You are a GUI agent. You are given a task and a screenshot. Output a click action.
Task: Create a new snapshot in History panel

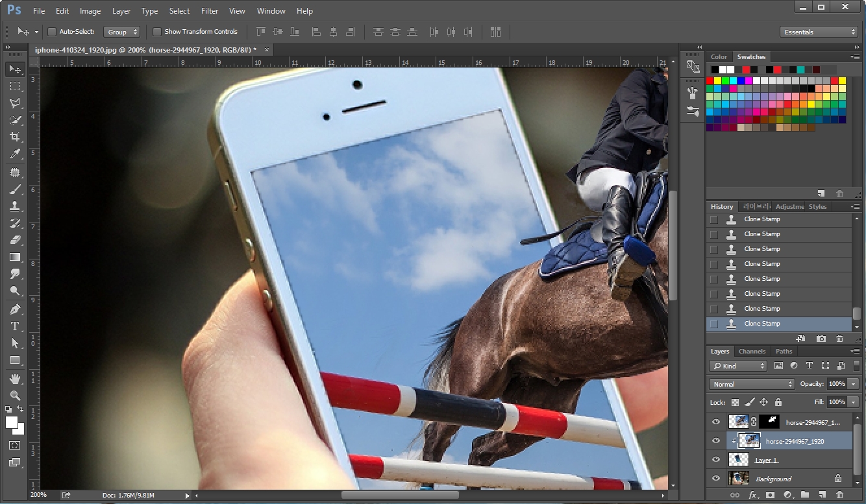coord(821,338)
